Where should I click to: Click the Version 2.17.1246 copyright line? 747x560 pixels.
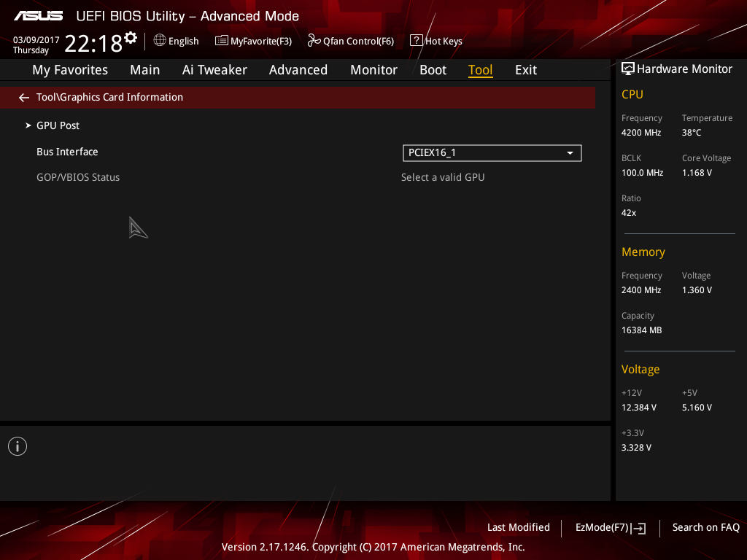pyautogui.click(x=373, y=547)
